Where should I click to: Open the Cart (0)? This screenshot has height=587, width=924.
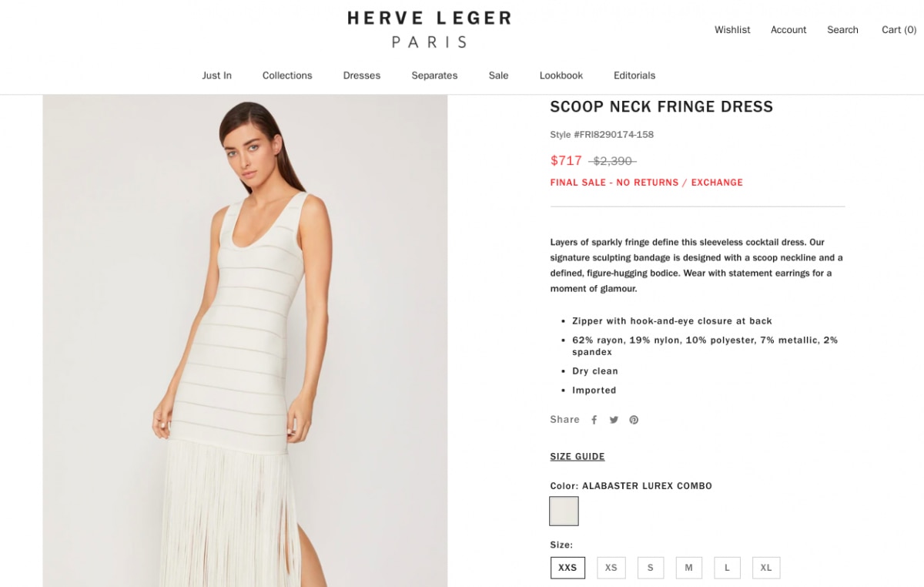pyautogui.click(x=899, y=30)
